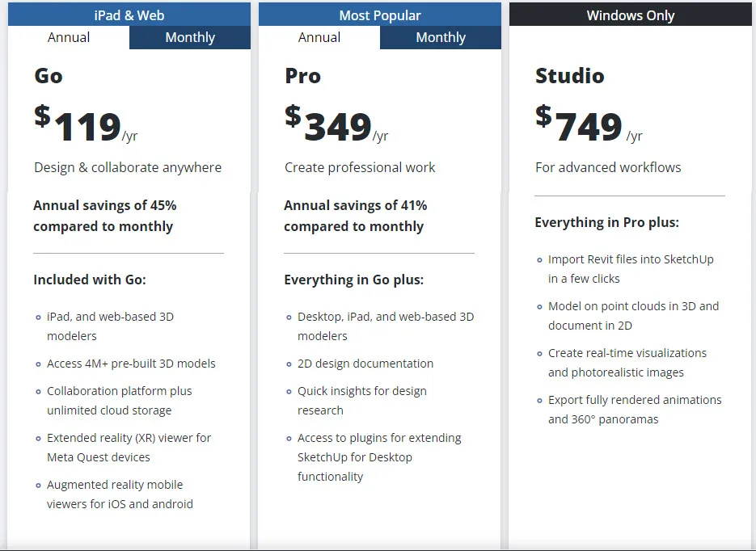Viewport: 756px width, 551px height.
Task: Click the Most Popular banner
Action: [x=380, y=15]
